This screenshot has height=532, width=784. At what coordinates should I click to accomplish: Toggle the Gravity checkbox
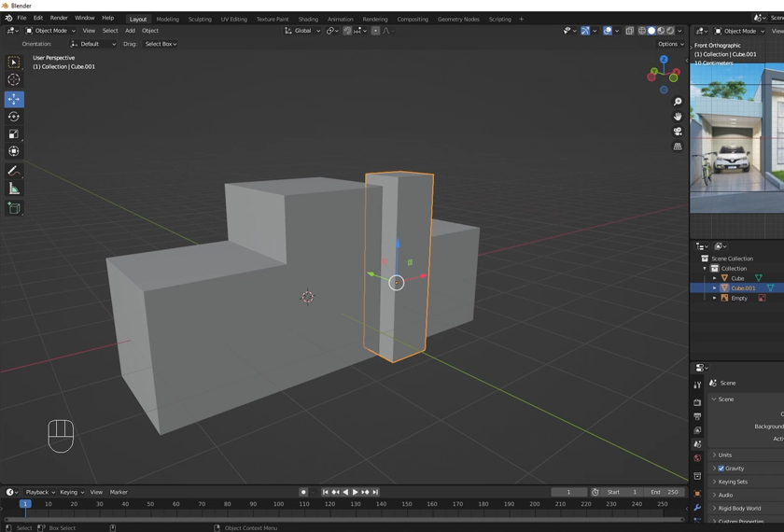[721, 469]
